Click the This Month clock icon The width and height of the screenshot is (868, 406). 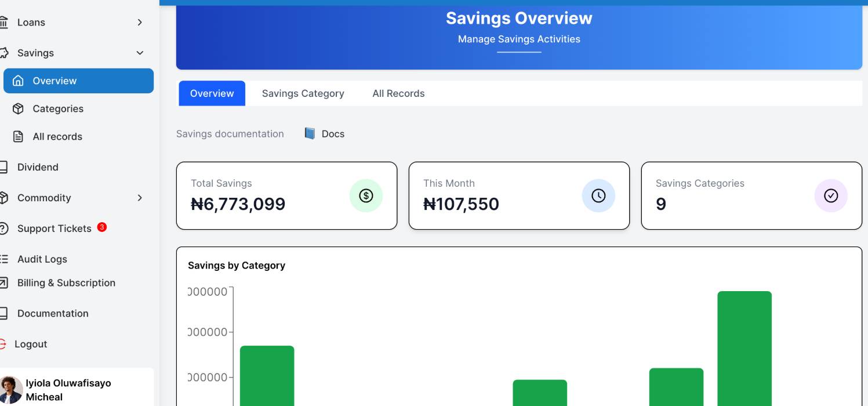pos(598,196)
